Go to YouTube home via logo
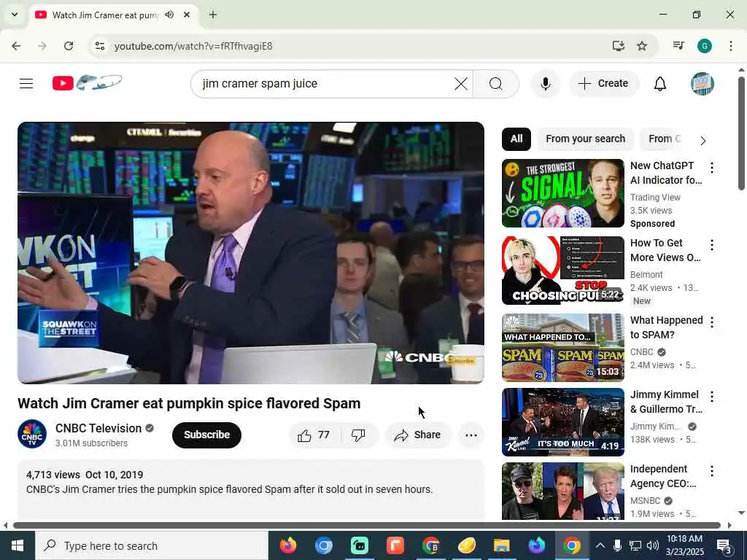Screen dimensions: 747x560 (88, 83)
